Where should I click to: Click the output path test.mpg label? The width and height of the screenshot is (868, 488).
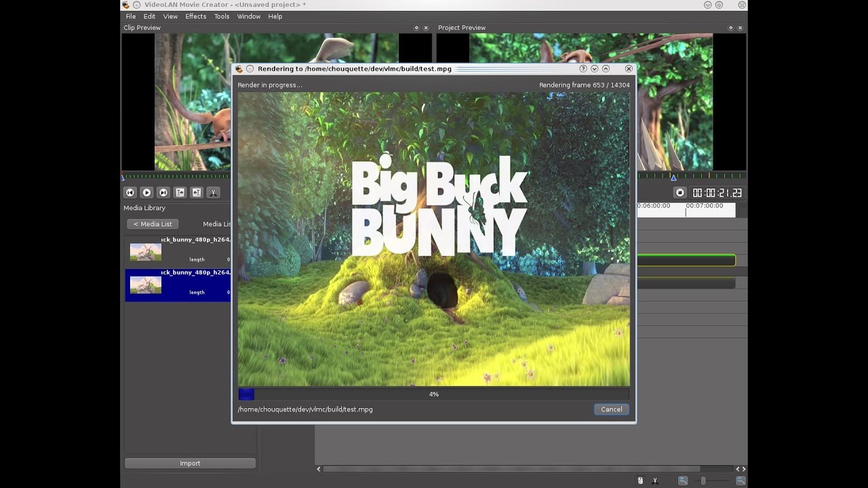tap(305, 409)
